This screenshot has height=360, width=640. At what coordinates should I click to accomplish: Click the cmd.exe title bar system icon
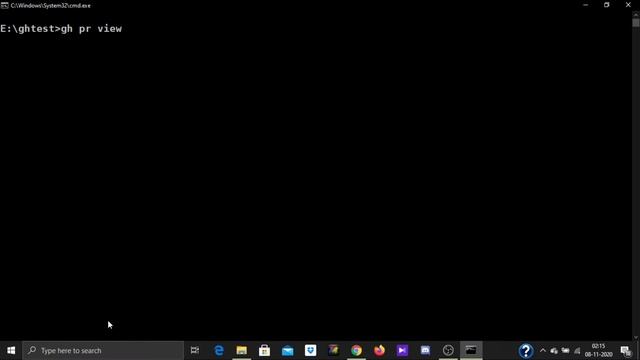(4, 5)
